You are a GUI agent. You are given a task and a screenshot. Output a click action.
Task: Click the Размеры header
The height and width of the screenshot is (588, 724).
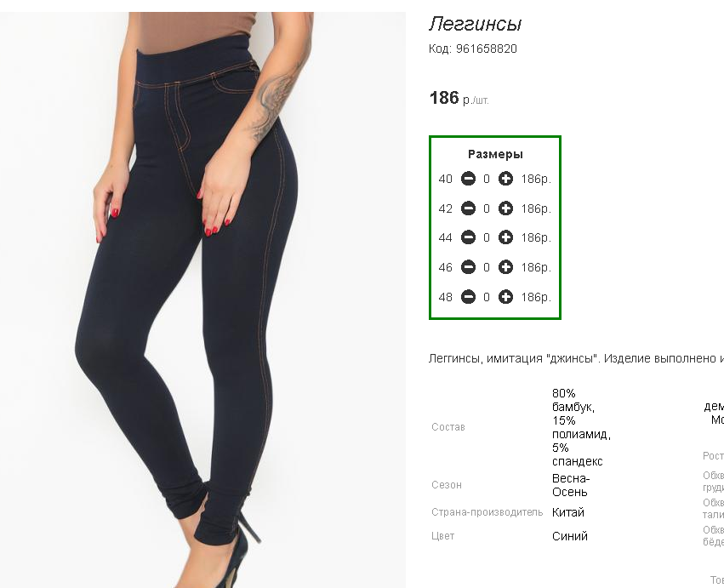coord(495,154)
